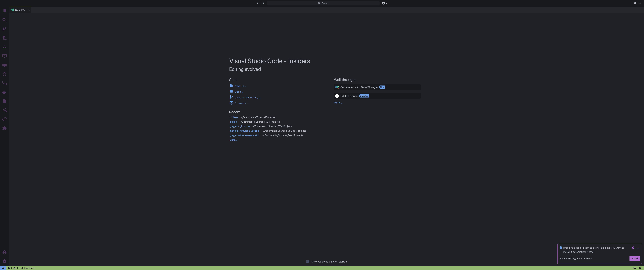Open Remote Explorer view
The width and height of the screenshot is (644, 270).
4,56
